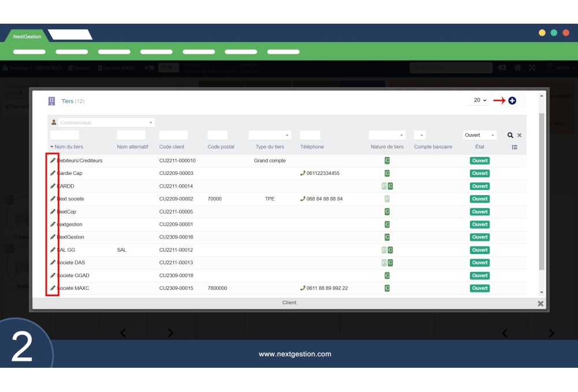Apply filters using the magnifier search icon
Screen dimensions: 578x392
(510, 135)
